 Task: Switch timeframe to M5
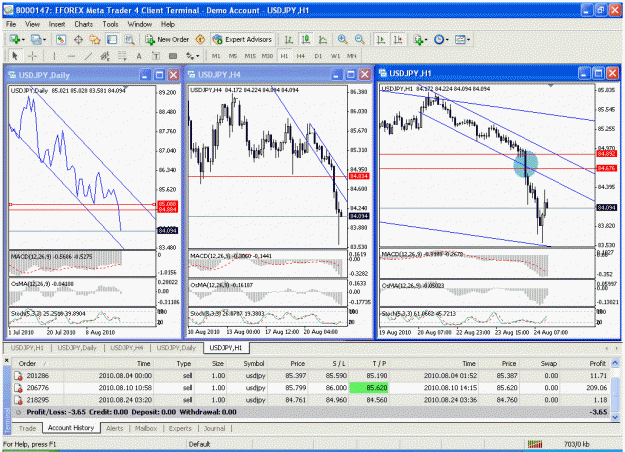click(x=233, y=56)
